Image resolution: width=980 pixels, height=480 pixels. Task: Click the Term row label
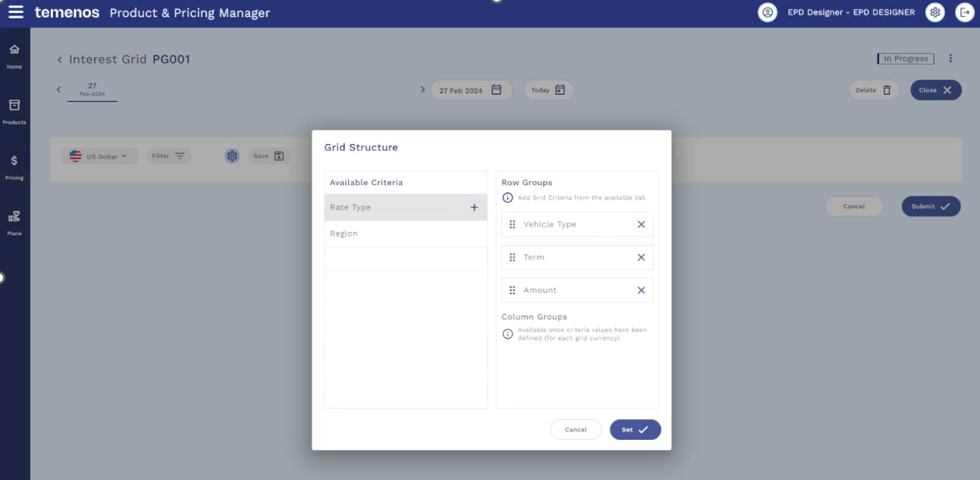[x=533, y=257]
